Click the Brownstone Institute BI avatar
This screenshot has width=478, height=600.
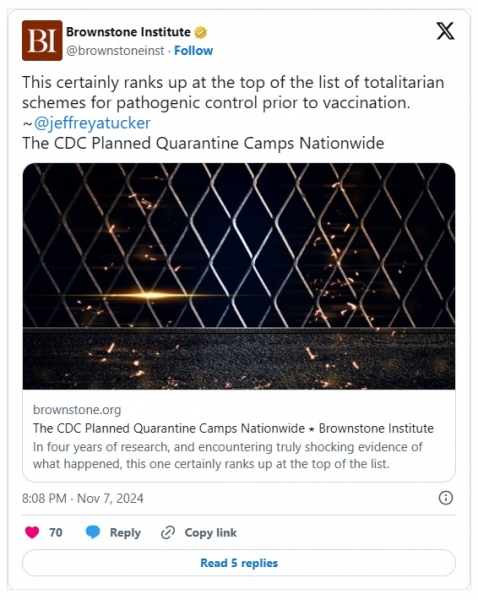(x=42, y=41)
